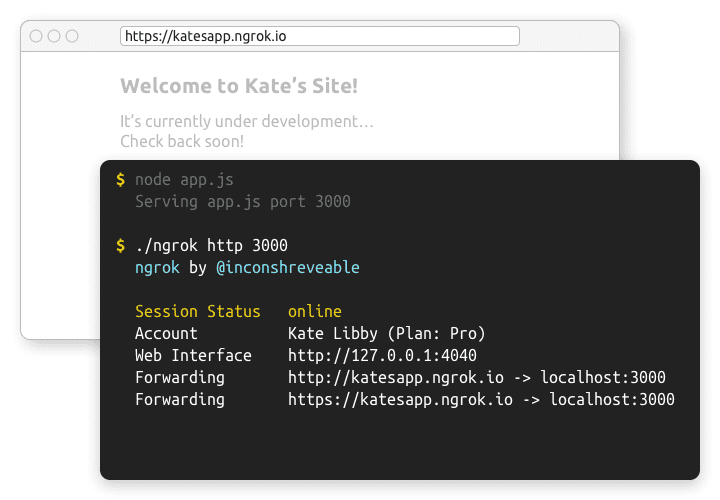Click the 'Check back soon!' text

point(182,141)
